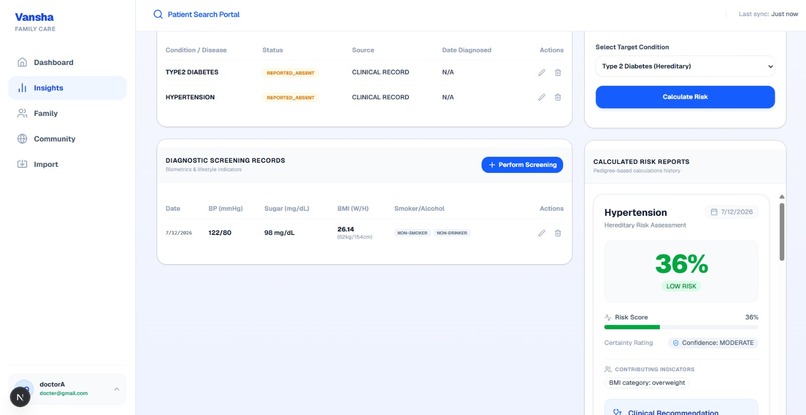Click the Confidence: MODERATE badge
The image size is (806, 415).
713,342
